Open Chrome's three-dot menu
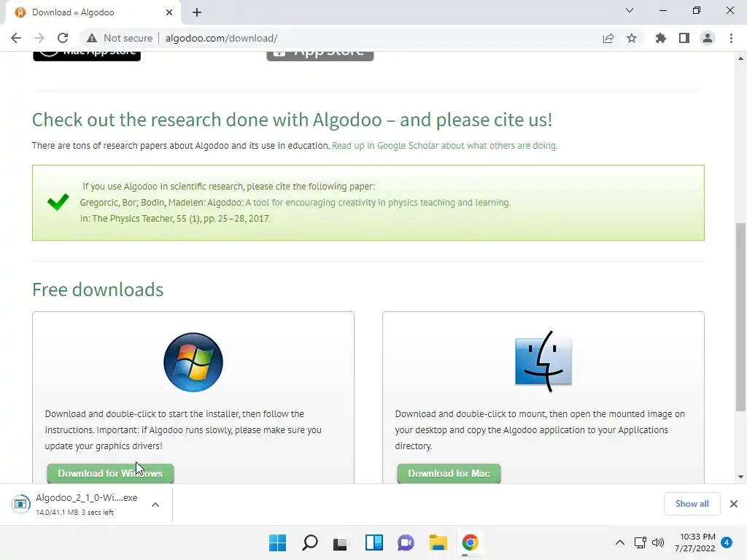Image resolution: width=747 pixels, height=560 pixels. [731, 38]
